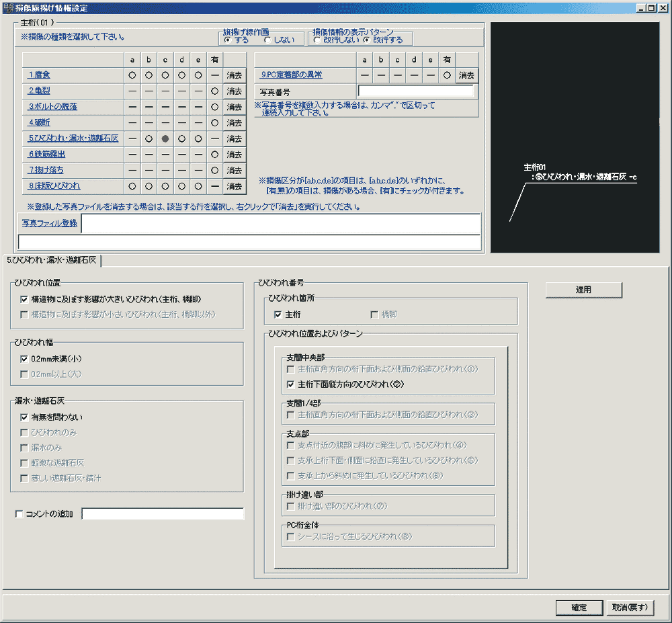This screenshot has height=623, width=672.
Task: Close the 損傷旗揚げ情報設定 window
Action: [663, 7]
